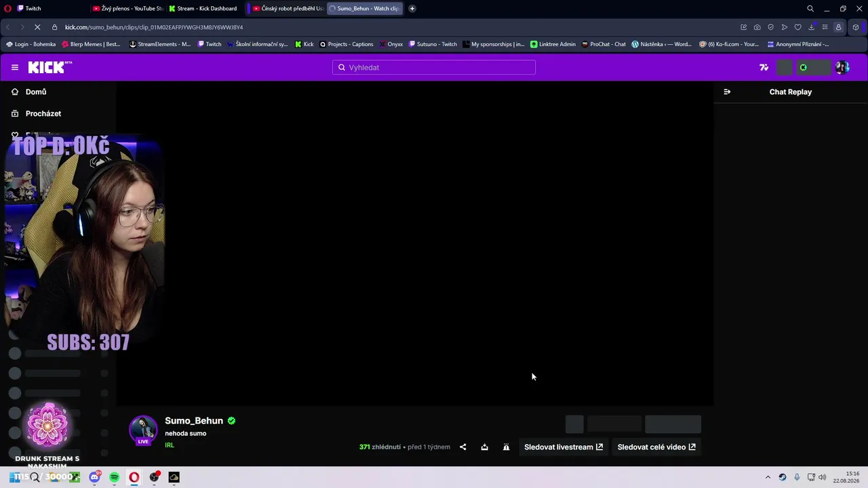Image resolution: width=868 pixels, height=488 pixels.
Task: Click the Vyhledat search field
Action: click(434, 67)
